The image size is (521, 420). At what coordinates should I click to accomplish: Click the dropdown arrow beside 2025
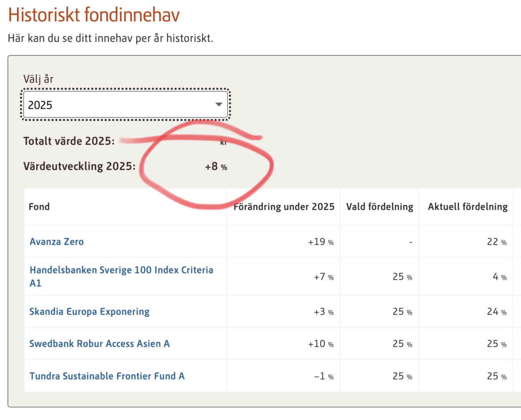tap(219, 105)
